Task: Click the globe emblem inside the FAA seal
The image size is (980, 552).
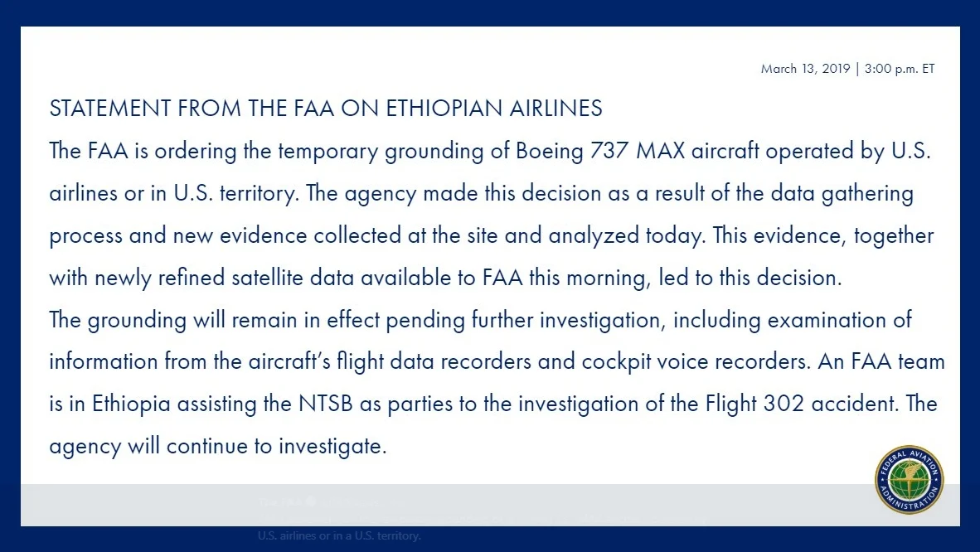Action: pyautogui.click(x=909, y=481)
